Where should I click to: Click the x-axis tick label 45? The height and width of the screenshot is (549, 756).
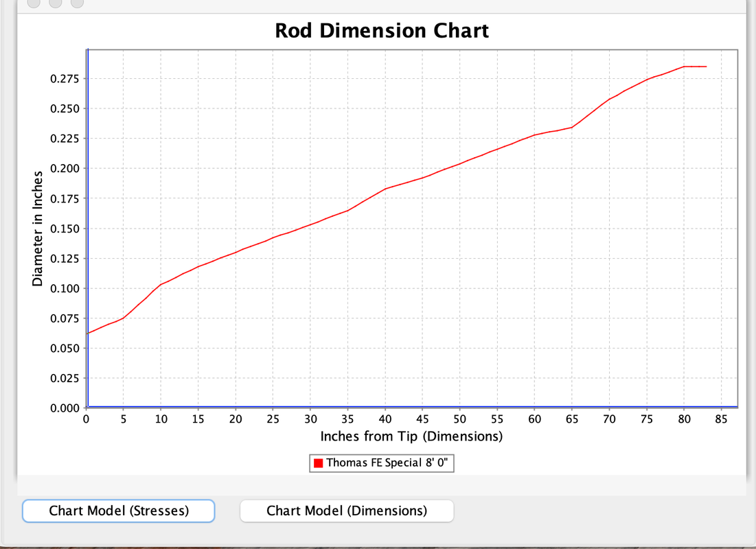[422, 419]
